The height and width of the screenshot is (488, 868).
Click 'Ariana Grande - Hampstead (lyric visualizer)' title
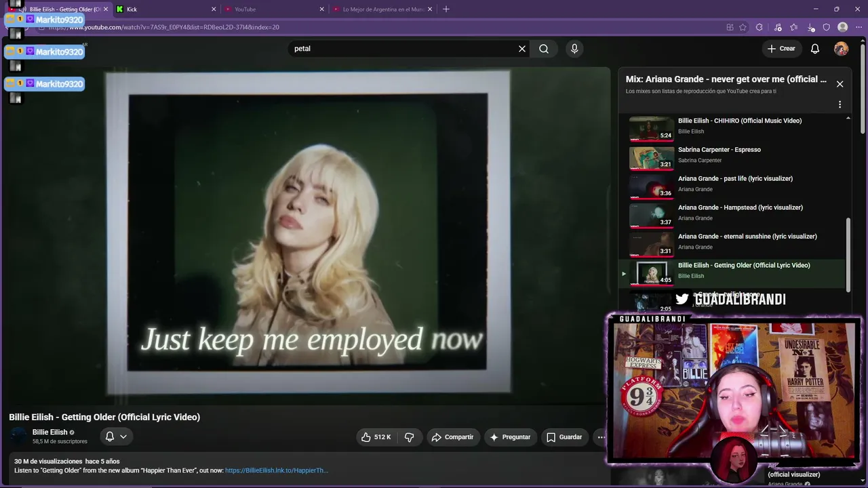[x=741, y=207]
